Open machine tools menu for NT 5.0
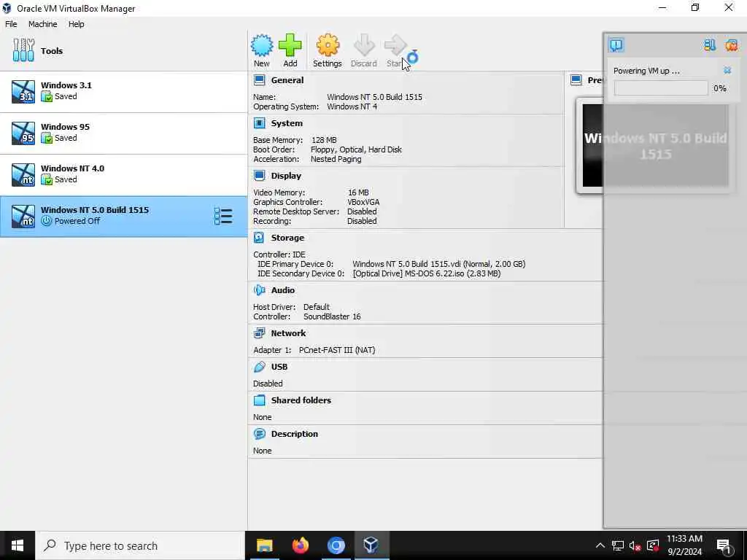The height and width of the screenshot is (560, 747). click(223, 216)
